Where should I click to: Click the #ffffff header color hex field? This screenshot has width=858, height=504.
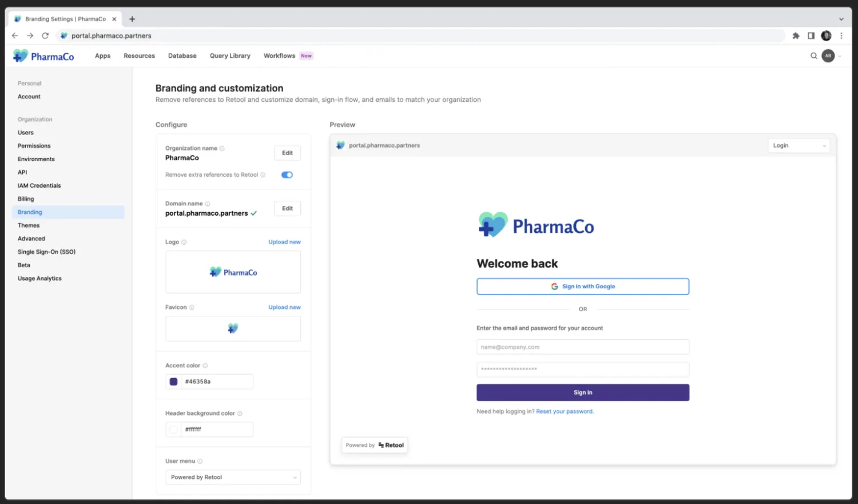click(217, 430)
